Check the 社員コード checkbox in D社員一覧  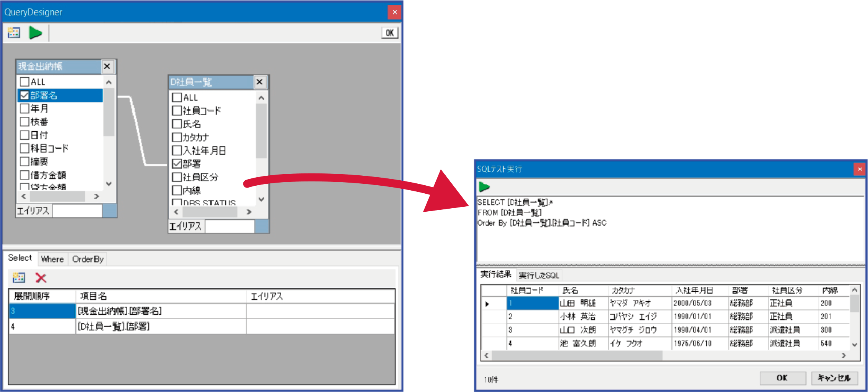click(177, 111)
